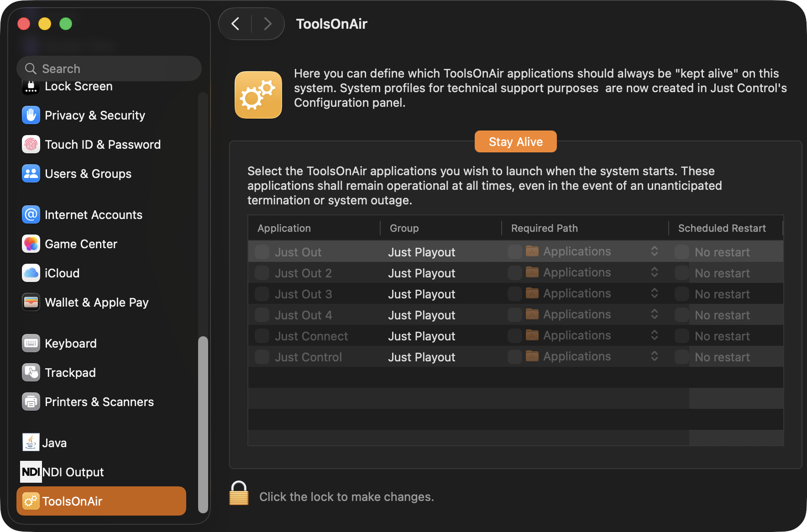Image resolution: width=807 pixels, height=532 pixels.
Task: Sort by Group column header
Action: (441, 228)
